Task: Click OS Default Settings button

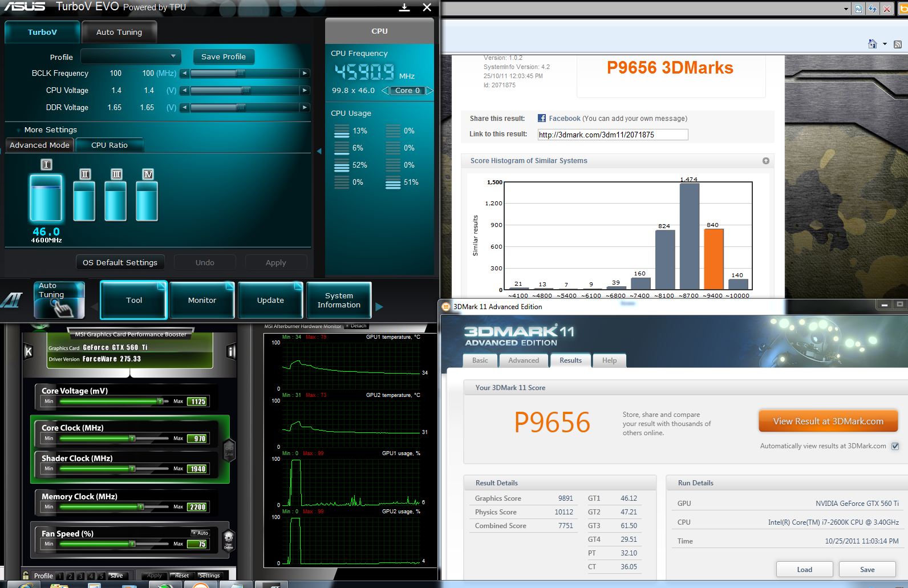Action: pyautogui.click(x=120, y=262)
